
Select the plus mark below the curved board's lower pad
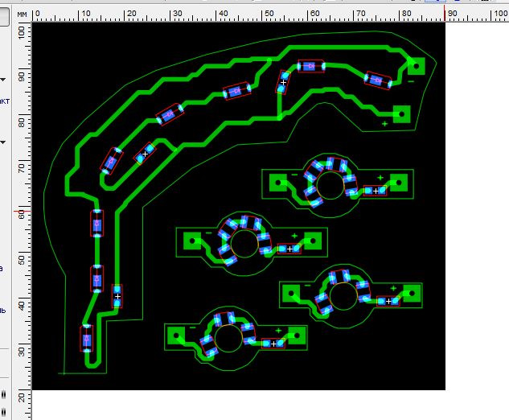[384, 124]
